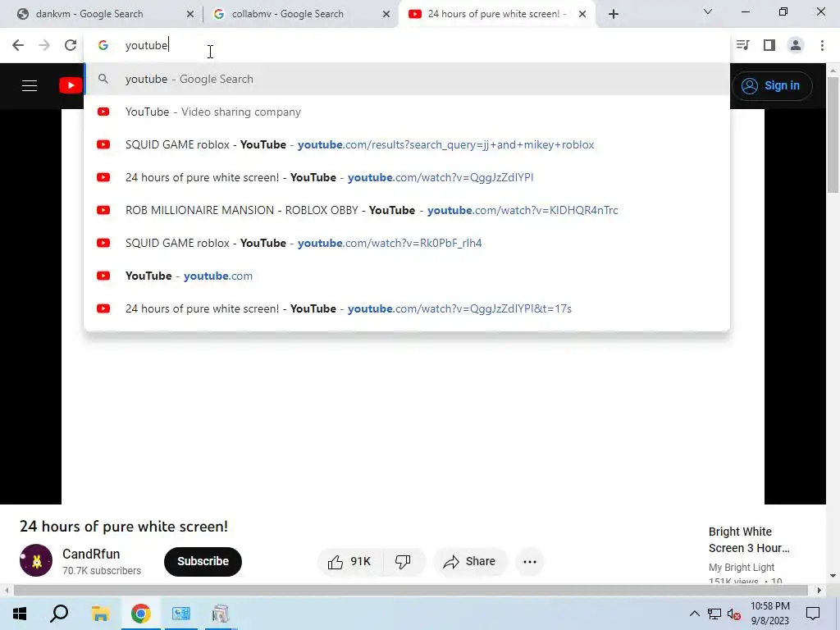
Task: Select 24 hours suggestion with t=17s
Action: 407,308
